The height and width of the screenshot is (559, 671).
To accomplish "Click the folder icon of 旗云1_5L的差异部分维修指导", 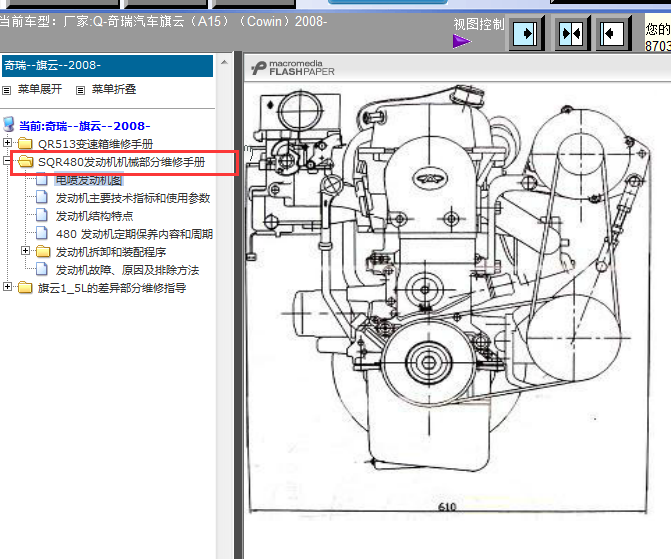I will pos(25,287).
